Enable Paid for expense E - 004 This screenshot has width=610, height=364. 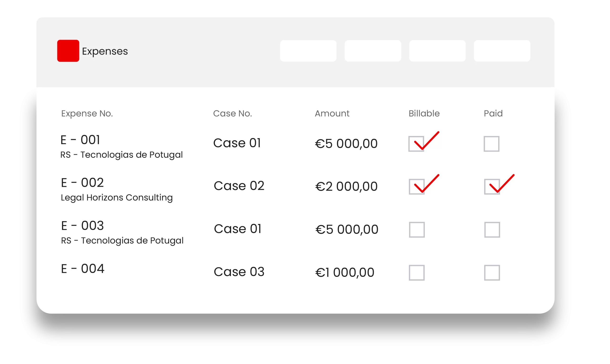pos(492,273)
